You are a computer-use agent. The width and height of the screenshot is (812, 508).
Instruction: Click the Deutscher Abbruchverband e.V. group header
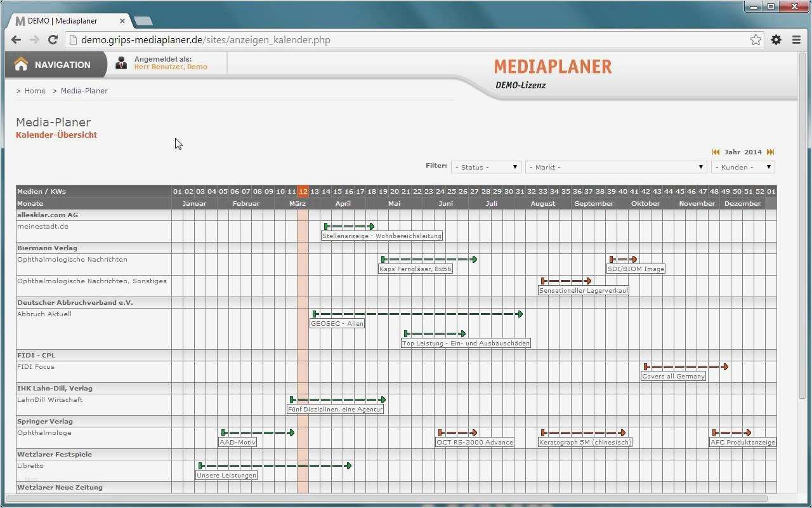pos(75,302)
